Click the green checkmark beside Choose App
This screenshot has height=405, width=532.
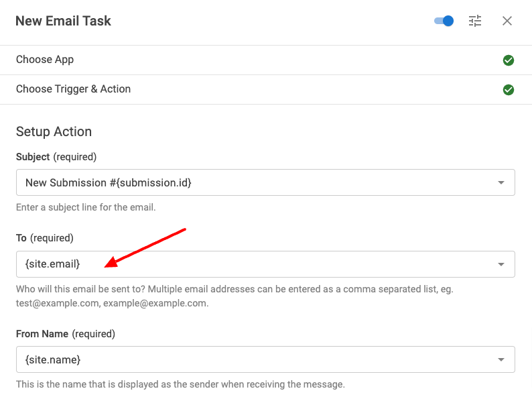click(509, 60)
